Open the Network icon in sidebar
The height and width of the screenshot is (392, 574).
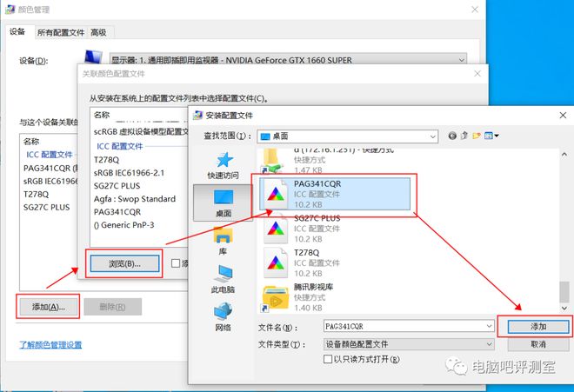pyautogui.click(x=223, y=311)
